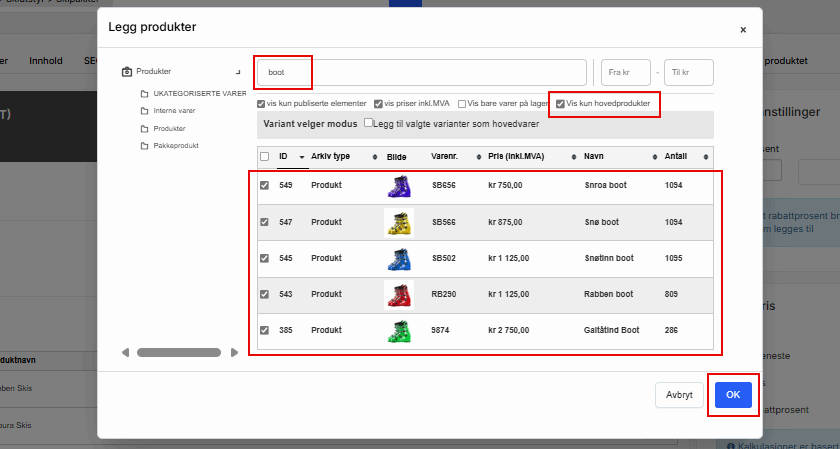Click the Avbryt cancel button
Viewport: 840px width, 449px height.
[678, 395]
